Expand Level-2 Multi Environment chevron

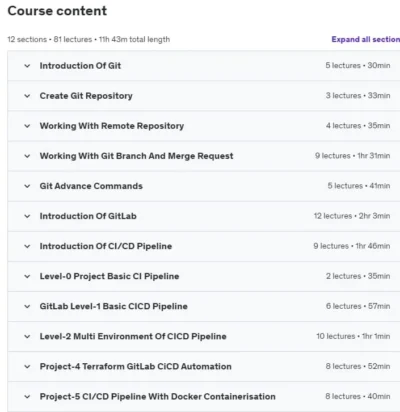[x=27, y=336]
